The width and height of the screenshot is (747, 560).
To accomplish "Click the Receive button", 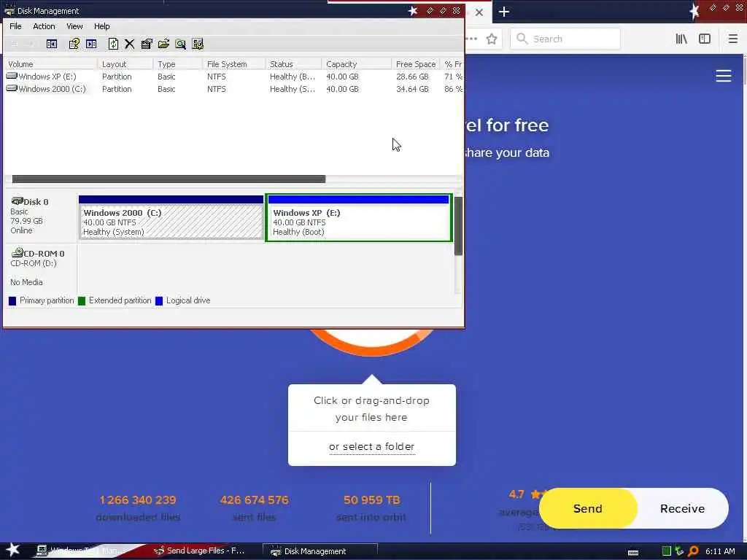I will pos(682,508).
